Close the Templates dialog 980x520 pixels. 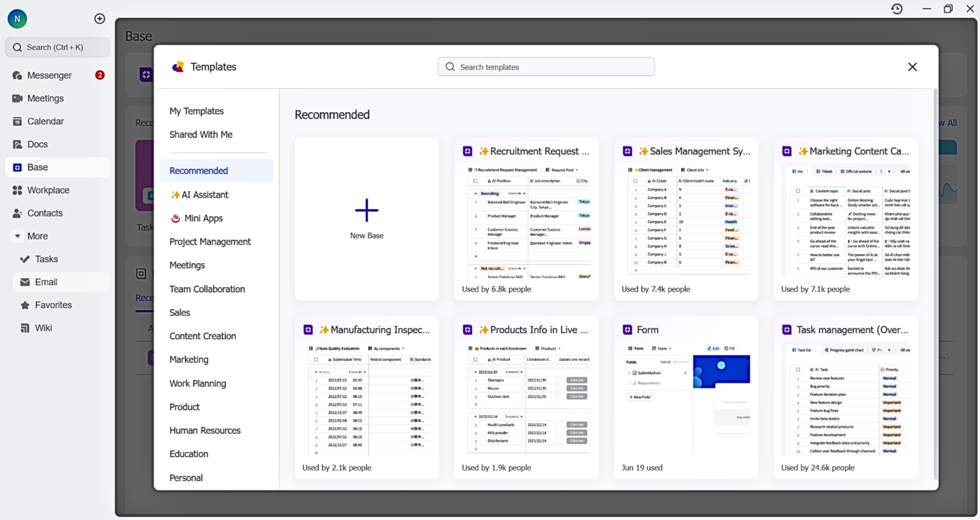[x=912, y=67]
